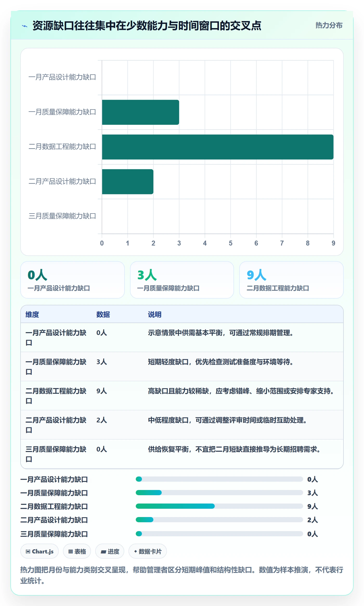Click the 一月质量保障能力缺口 chart bar
Viewport: 364px width, 606px height.
(x=140, y=112)
